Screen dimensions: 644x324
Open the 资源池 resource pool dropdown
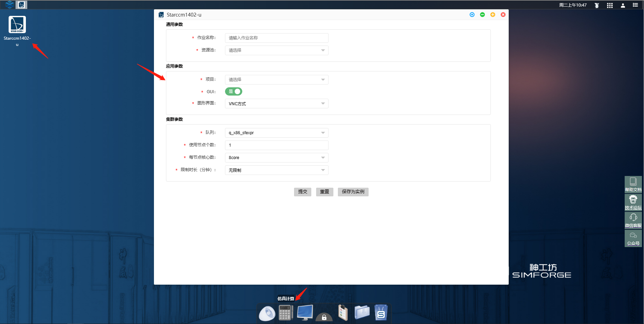pos(276,50)
